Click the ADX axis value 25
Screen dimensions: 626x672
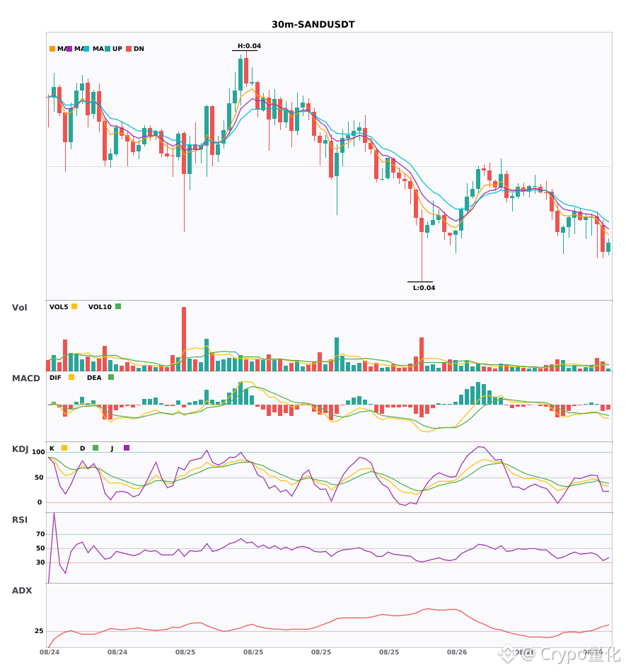pyautogui.click(x=39, y=631)
